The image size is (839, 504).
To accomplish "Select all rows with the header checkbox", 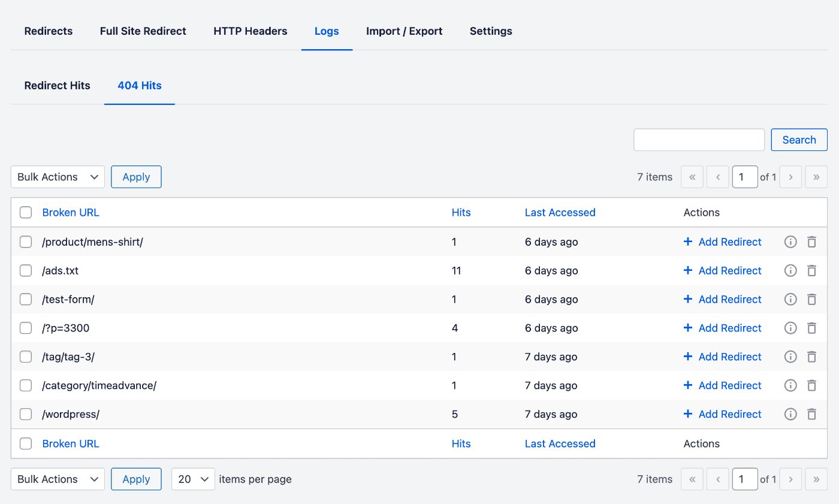I will (25, 212).
